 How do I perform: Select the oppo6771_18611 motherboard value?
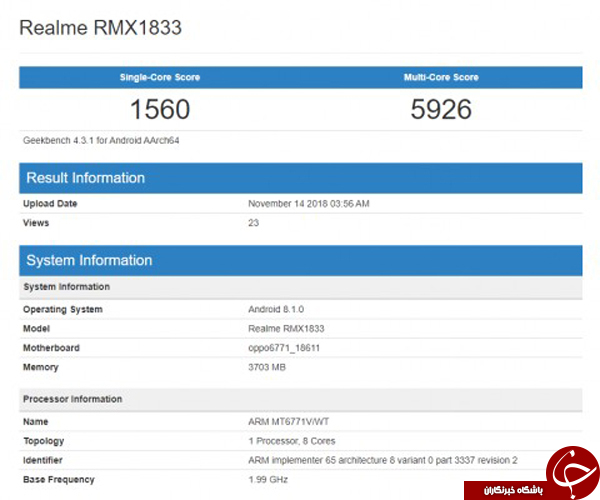[284, 348]
